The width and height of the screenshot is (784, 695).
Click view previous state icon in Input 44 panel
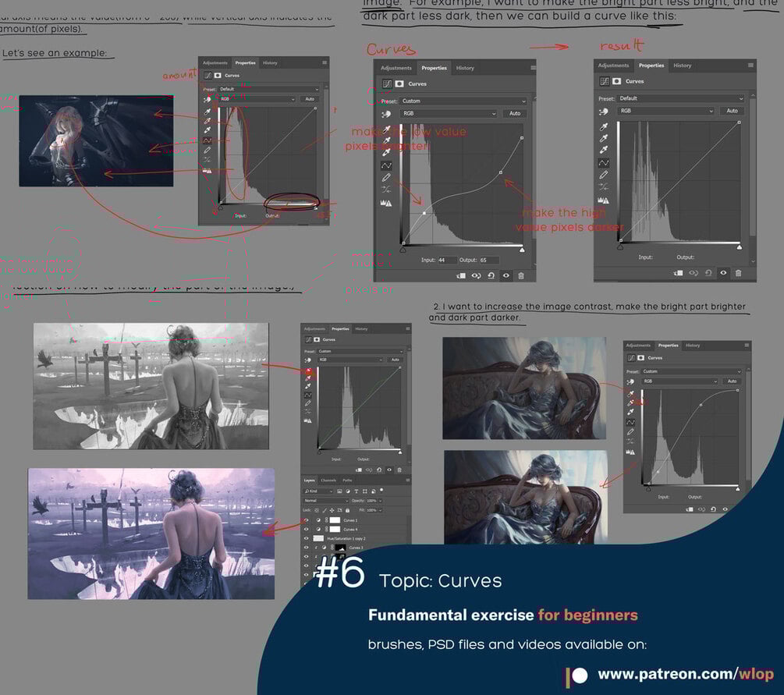coord(476,275)
